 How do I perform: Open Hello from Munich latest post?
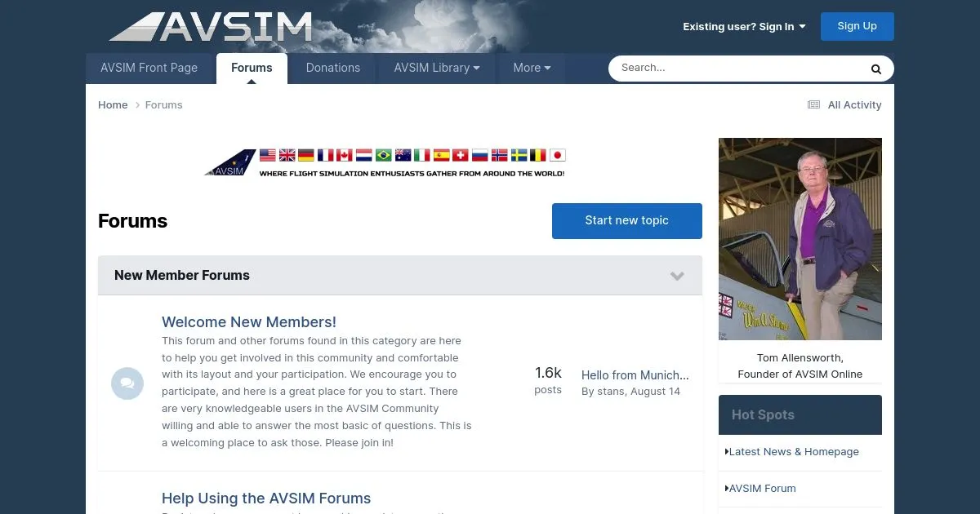pyautogui.click(x=635, y=375)
